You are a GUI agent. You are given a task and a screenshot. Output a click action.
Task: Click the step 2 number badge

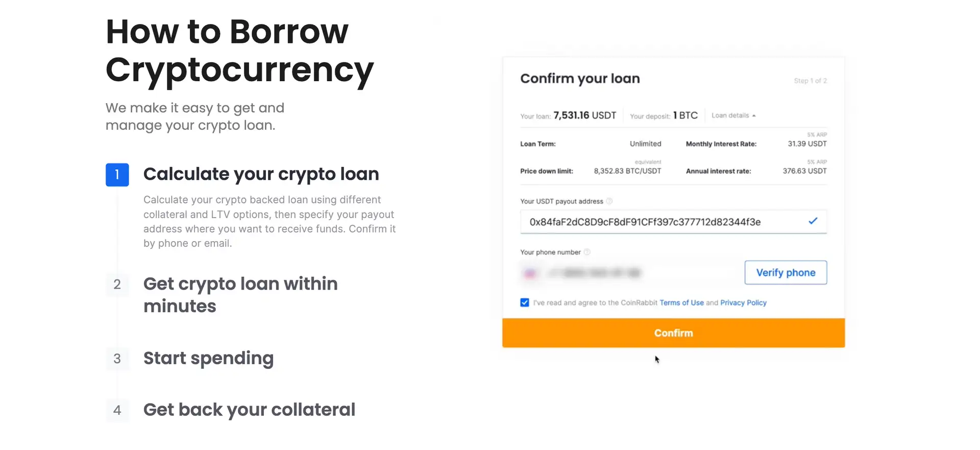pyautogui.click(x=117, y=285)
